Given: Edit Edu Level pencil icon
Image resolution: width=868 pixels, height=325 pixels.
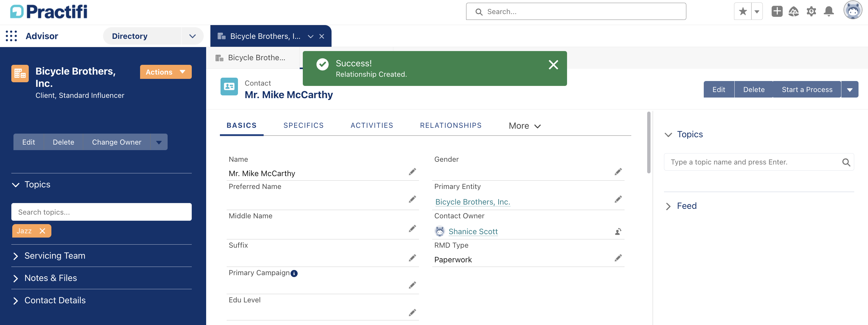Looking at the screenshot, I should (x=412, y=313).
